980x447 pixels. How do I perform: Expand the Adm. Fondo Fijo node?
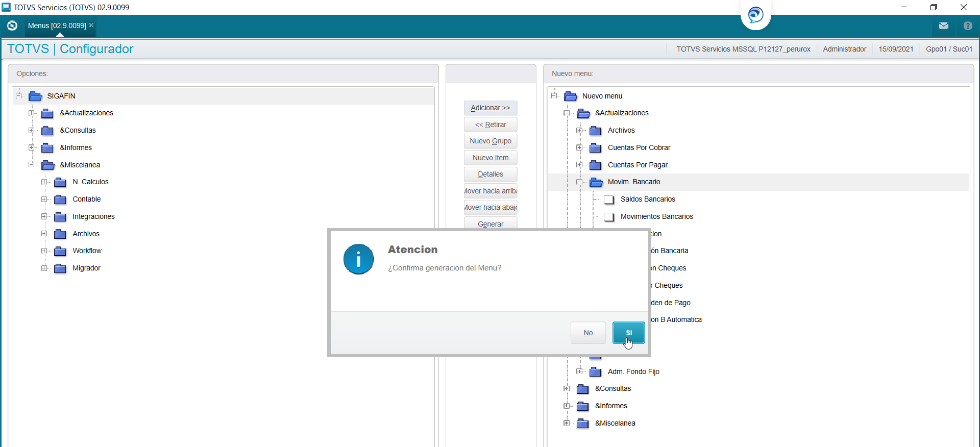tap(579, 371)
